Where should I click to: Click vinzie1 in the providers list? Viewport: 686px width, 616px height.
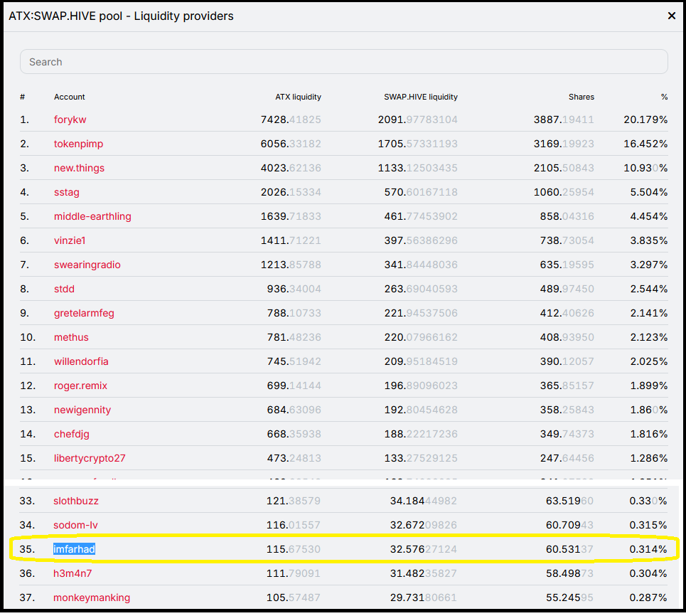tap(70, 240)
